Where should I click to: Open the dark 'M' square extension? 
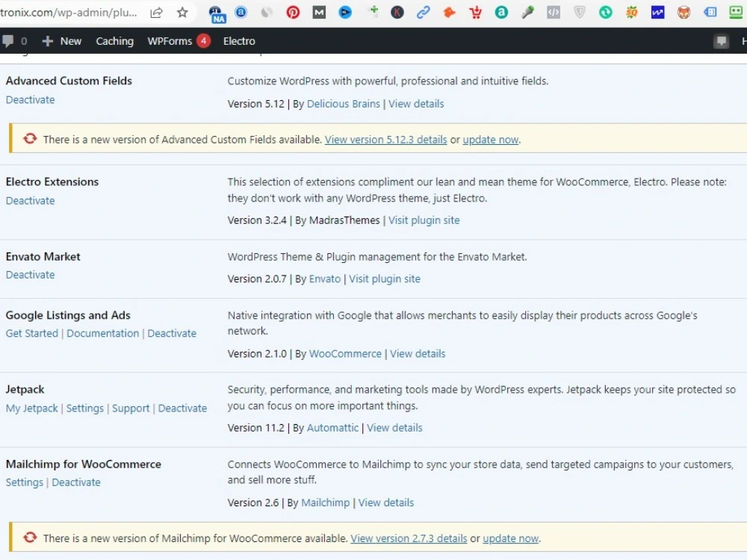[319, 13]
